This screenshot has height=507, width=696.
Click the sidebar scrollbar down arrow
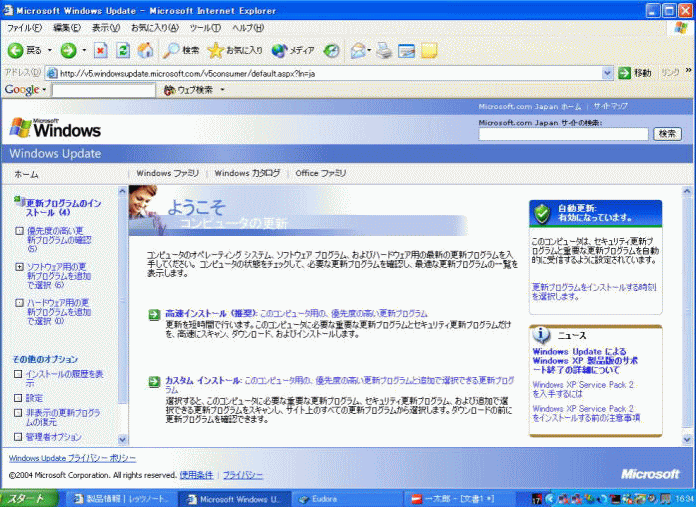pyautogui.click(x=123, y=439)
